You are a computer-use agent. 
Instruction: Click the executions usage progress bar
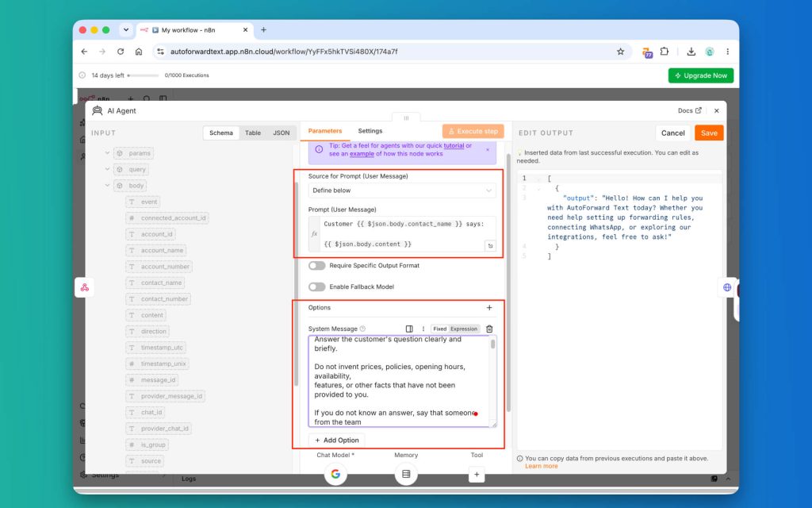pyautogui.click(x=144, y=75)
